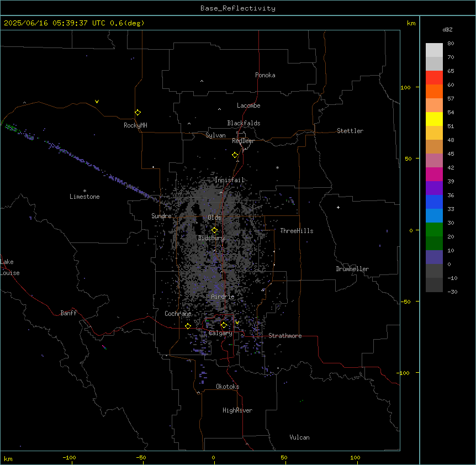The width and height of the screenshot is (476, 465).
Task: Select the red 60-65 dBZ legend swatch
Action: pyautogui.click(x=434, y=77)
